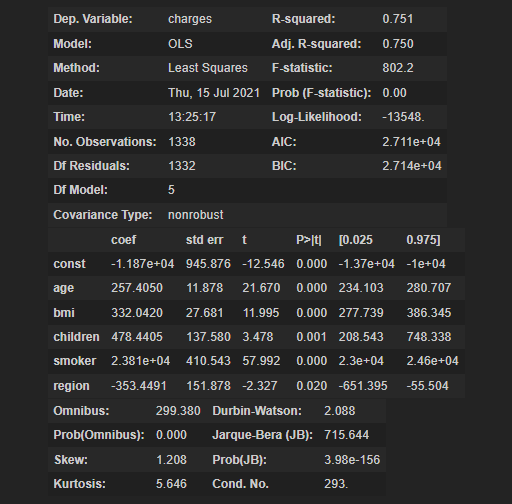Screen dimensions: 512x504
Task: Click the Kurtosis value 5.646
Action: (x=171, y=484)
